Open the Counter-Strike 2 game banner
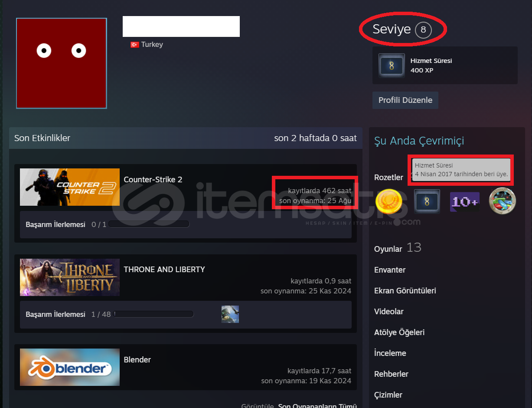532x408 pixels. (x=70, y=187)
